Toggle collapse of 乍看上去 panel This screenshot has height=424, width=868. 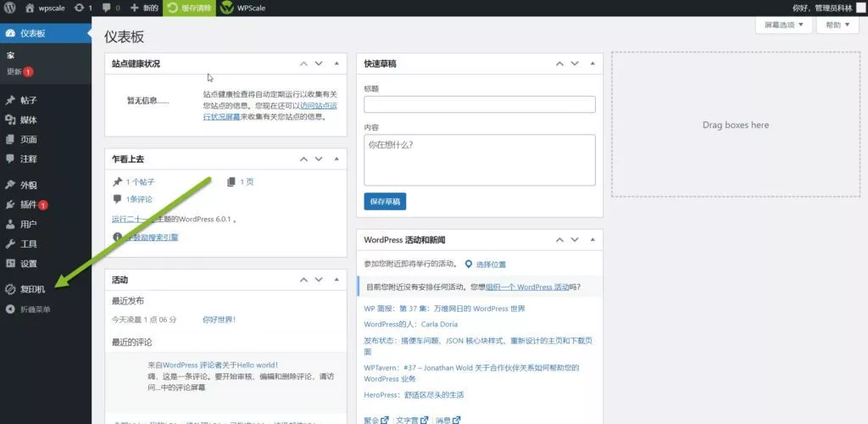(x=337, y=159)
